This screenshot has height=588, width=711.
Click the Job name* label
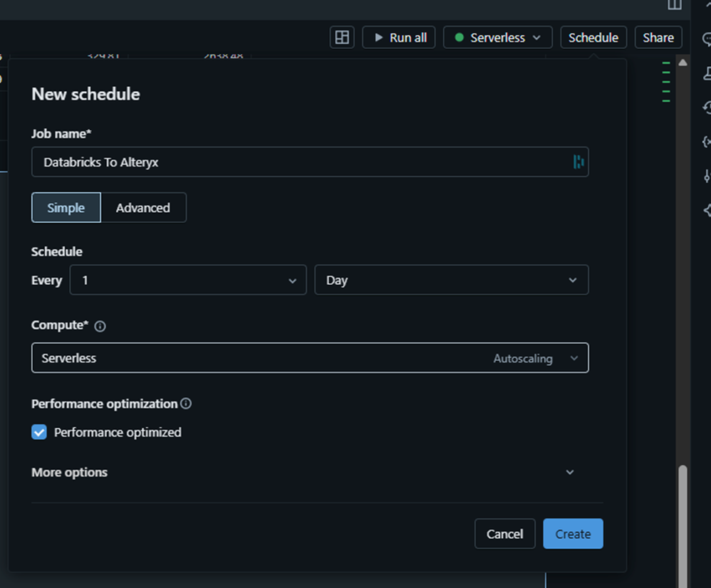(61, 134)
